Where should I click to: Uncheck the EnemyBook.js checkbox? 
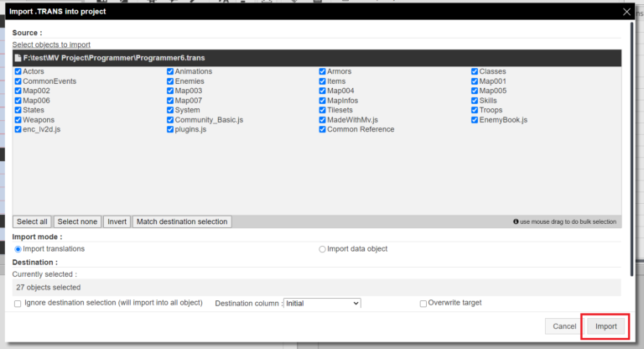click(x=475, y=120)
